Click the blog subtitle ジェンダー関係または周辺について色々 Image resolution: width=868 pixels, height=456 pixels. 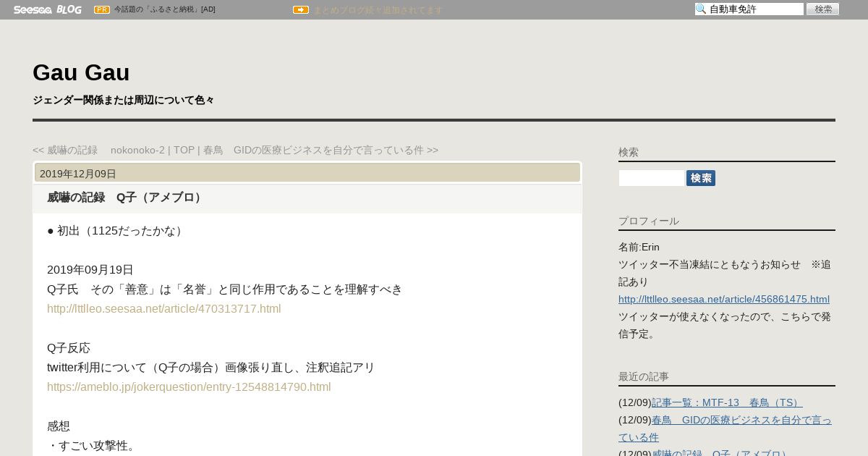coord(124,100)
